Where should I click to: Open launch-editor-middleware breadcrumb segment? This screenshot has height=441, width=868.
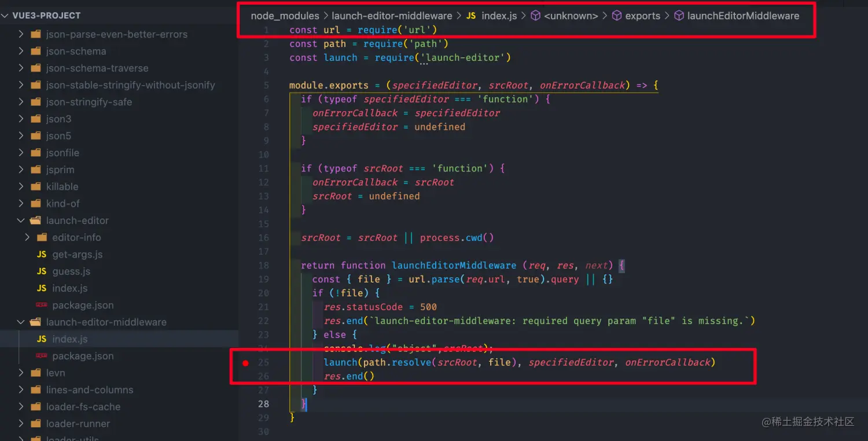click(x=392, y=16)
